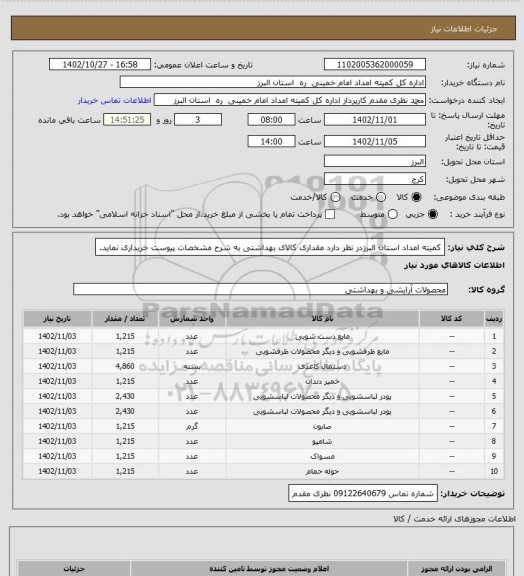Click the row number 10 cell
The width and height of the screenshot is (524, 576).
494,471
